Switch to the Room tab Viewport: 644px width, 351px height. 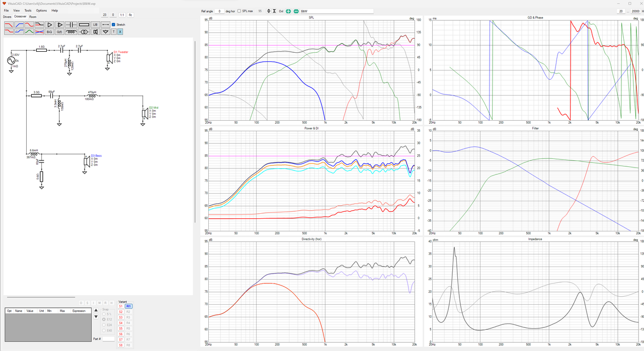33,17
